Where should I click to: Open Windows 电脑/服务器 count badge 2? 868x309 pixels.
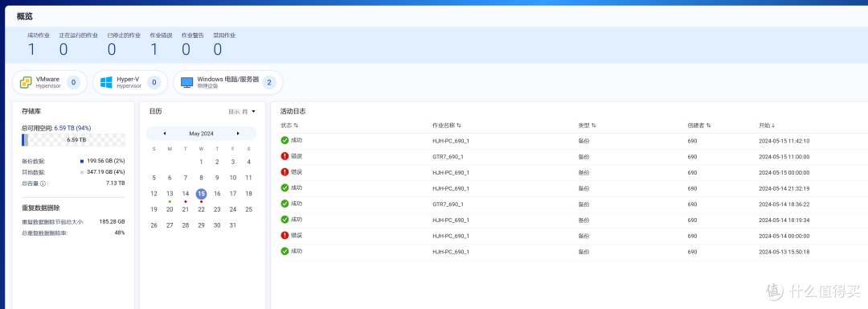[x=269, y=83]
